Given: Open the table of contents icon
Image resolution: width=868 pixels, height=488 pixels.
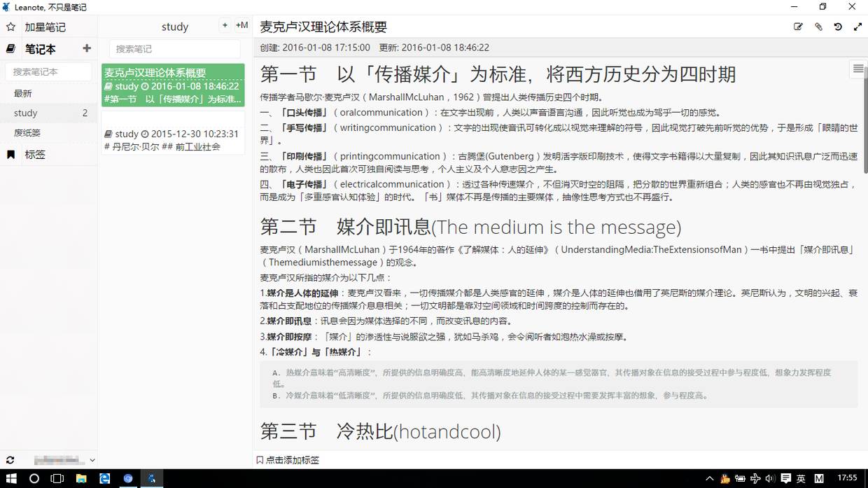Looking at the screenshot, I should pyautogui.click(x=857, y=69).
